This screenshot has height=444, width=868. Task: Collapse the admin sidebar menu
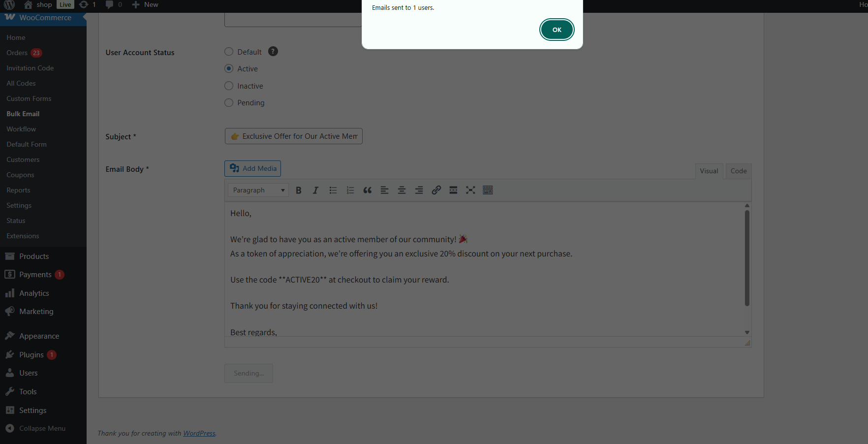tap(42, 428)
